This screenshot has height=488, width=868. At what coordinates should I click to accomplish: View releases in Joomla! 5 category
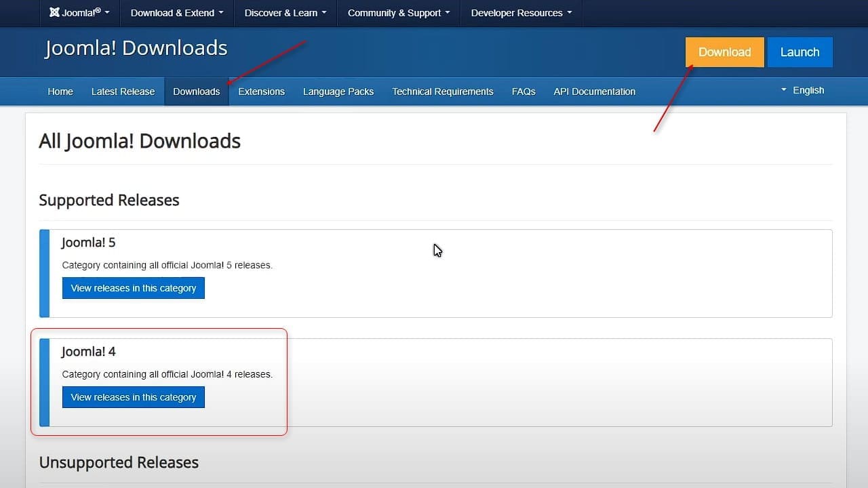134,288
